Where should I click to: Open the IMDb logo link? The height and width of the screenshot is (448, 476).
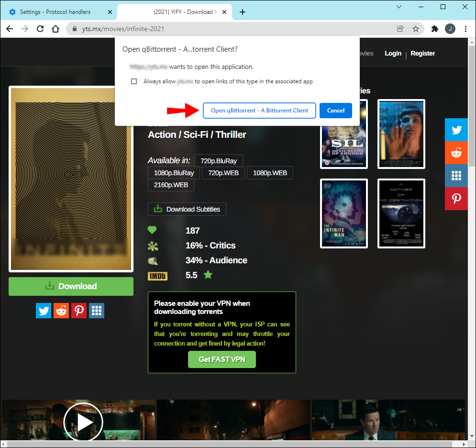point(157,276)
